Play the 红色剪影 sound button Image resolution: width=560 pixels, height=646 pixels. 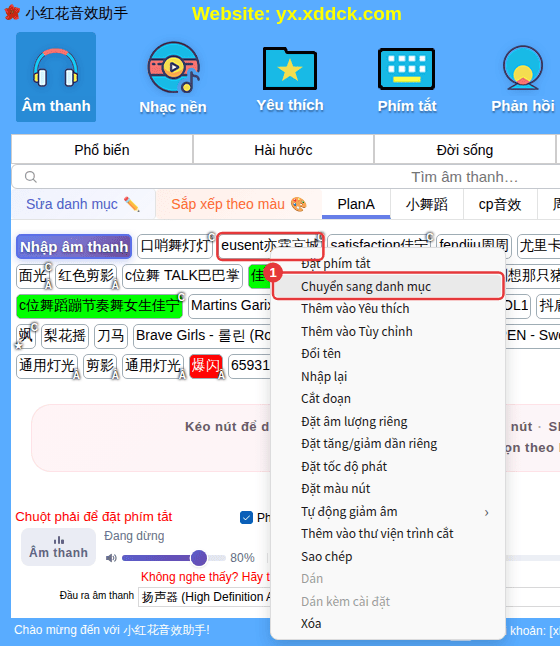[86, 275]
